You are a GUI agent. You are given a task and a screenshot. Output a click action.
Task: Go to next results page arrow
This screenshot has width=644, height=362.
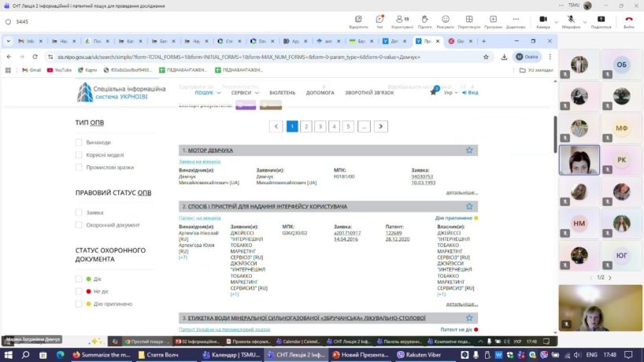pyautogui.click(x=381, y=126)
